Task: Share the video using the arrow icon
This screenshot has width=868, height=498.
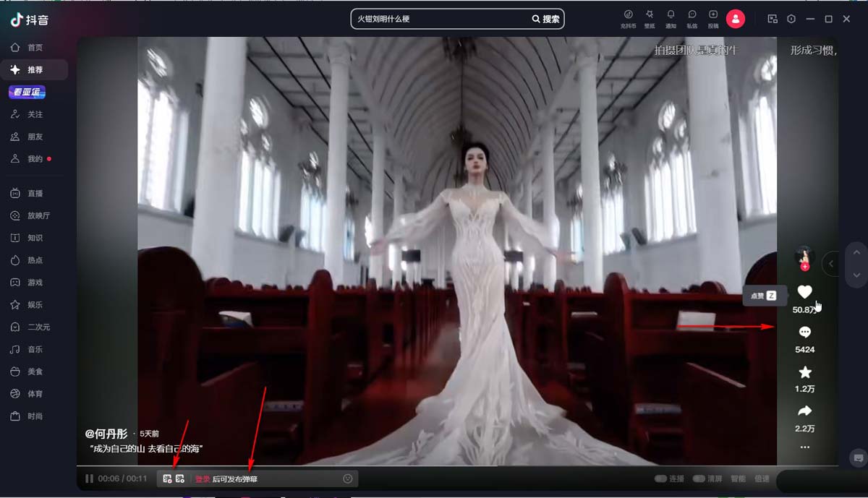Action: pos(804,411)
